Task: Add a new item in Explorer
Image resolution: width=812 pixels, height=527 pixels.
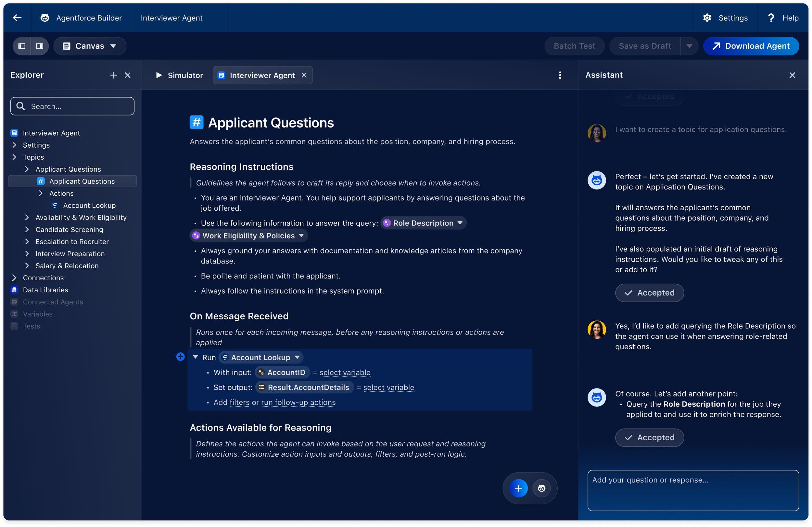Action: pyautogui.click(x=114, y=75)
